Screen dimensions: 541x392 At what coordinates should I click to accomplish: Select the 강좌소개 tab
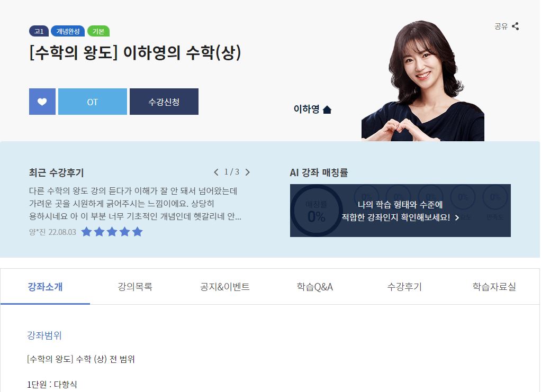(45, 287)
